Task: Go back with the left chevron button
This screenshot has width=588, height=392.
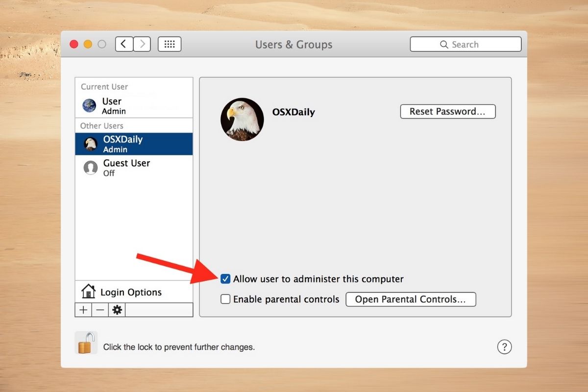Action: coord(124,44)
